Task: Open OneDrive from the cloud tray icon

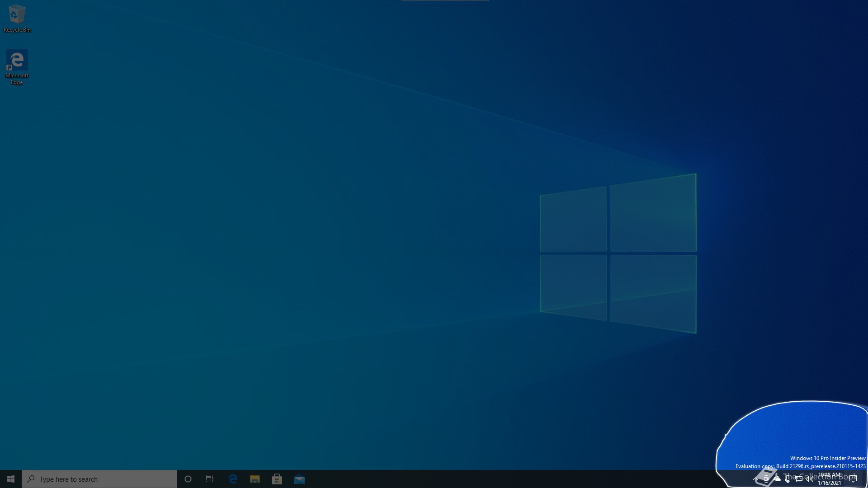Action: [x=777, y=479]
